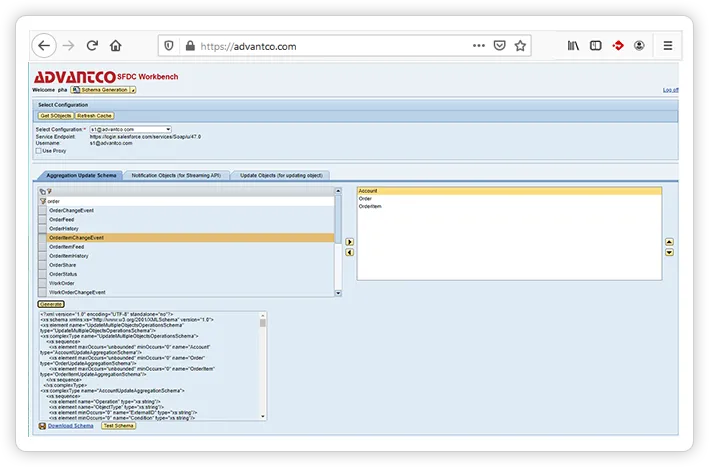Select the OrderHistory row selector box
This screenshot has height=467, width=709.
(x=43, y=229)
